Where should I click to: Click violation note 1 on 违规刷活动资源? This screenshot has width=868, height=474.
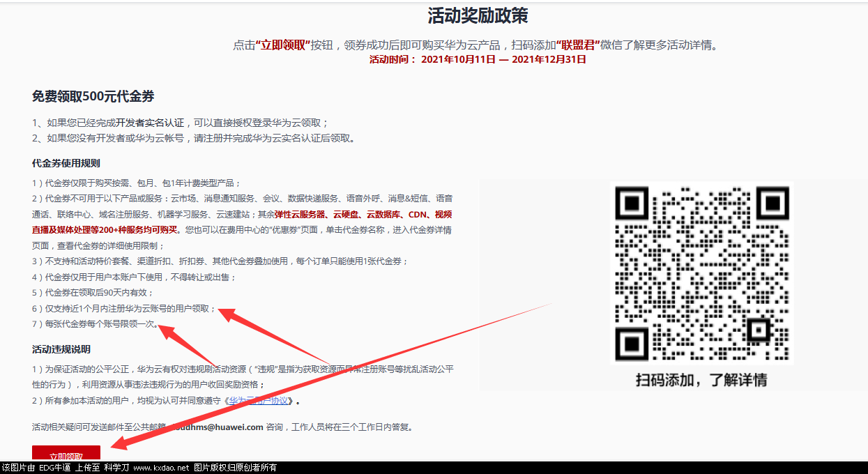point(243,376)
